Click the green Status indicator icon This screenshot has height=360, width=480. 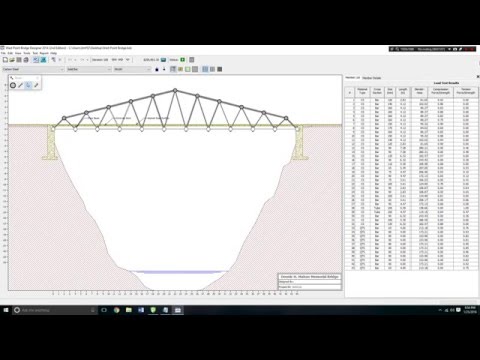tap(183, 60)
